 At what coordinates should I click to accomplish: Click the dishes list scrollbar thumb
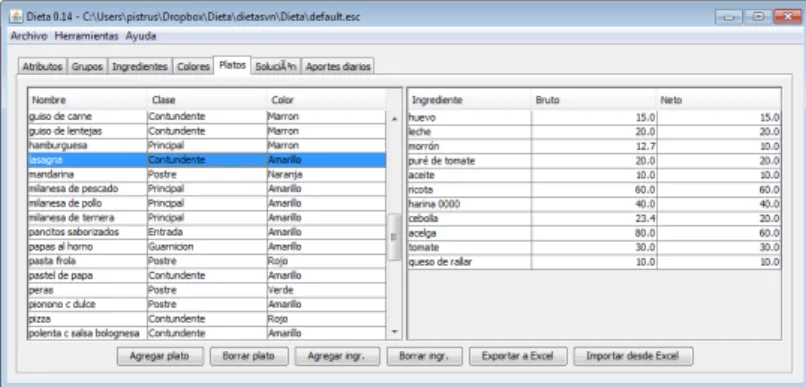pos(394,237)
